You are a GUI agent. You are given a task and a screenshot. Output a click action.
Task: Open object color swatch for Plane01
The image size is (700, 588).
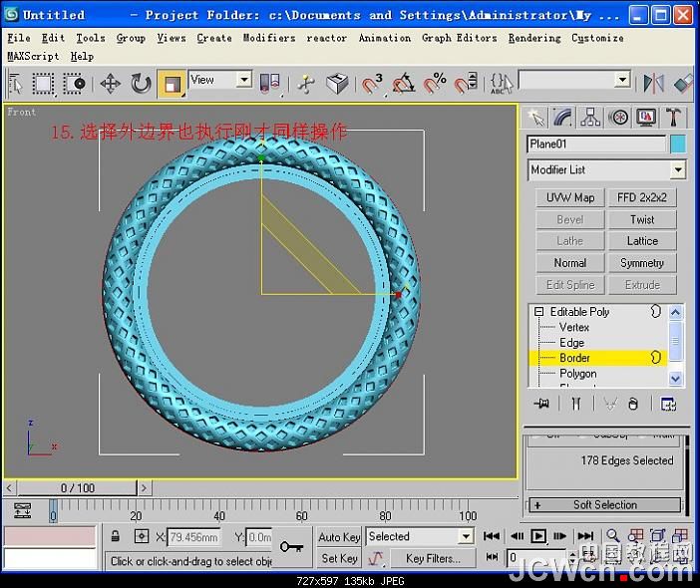678,145
